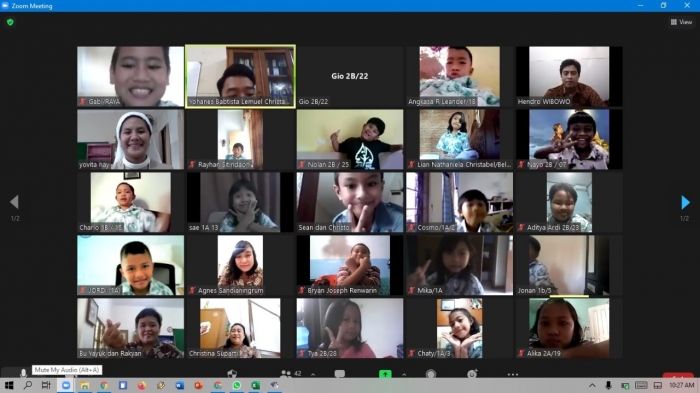Select Hendro WIBOWO video tile

pyautogui.click(x=569, y=76)
